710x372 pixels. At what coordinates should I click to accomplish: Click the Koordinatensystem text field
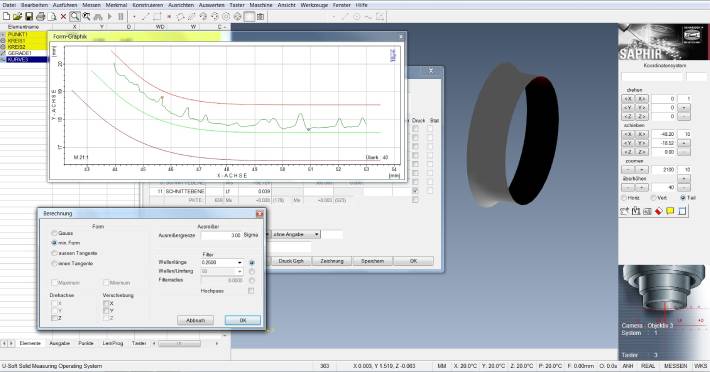pyautogui.click(x=652, y=77)
